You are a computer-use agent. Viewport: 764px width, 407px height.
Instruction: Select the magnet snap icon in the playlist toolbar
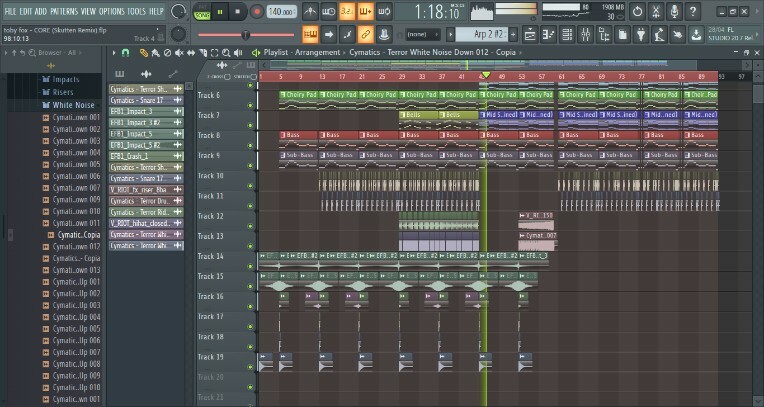(125, 53)
